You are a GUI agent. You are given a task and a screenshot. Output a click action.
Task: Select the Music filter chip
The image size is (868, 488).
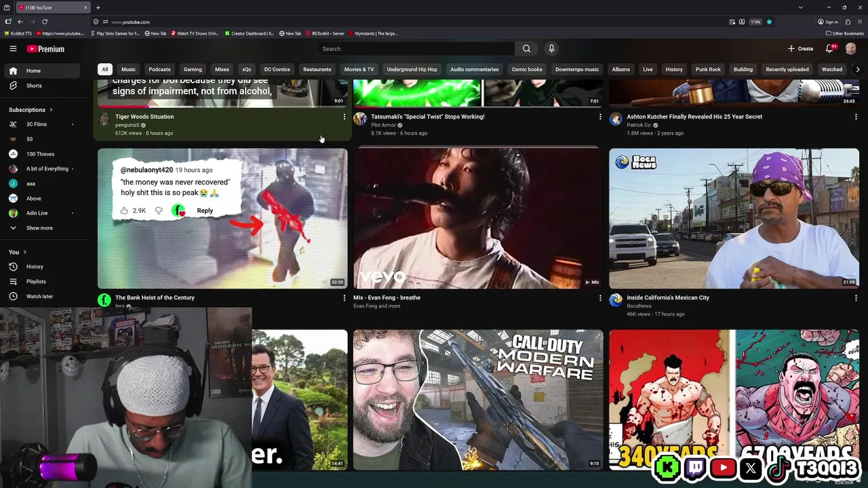click(x=128, y=69)
